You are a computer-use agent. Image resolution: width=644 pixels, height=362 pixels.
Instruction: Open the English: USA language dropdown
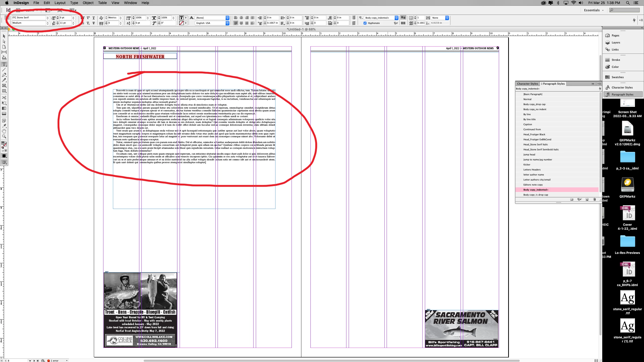[x=227, y=23]
